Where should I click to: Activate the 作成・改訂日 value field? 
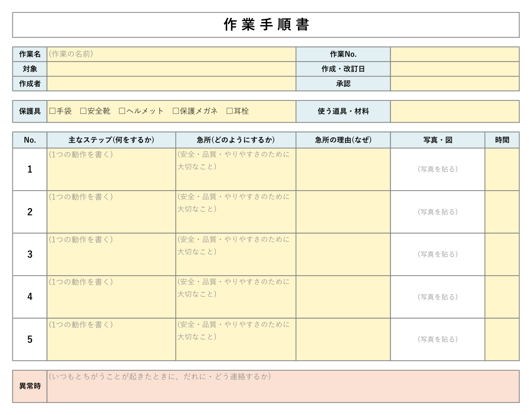pos(455,69)
